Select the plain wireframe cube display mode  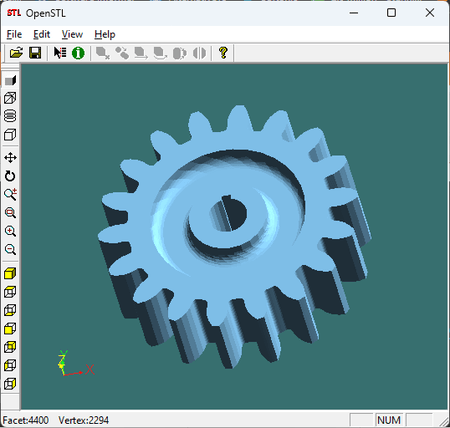(x=10, y=135)
